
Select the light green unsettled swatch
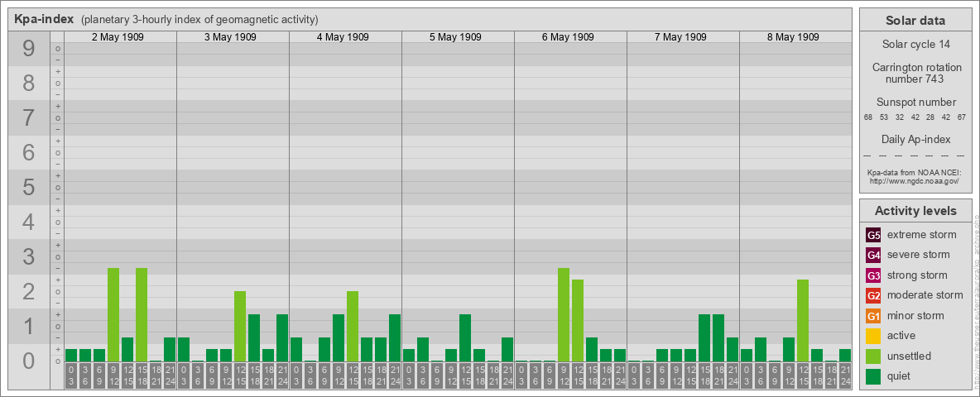coord(873,356)
